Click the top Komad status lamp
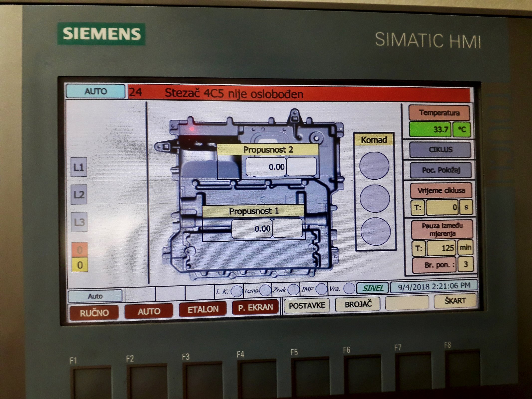 click(x=374, y=166)
